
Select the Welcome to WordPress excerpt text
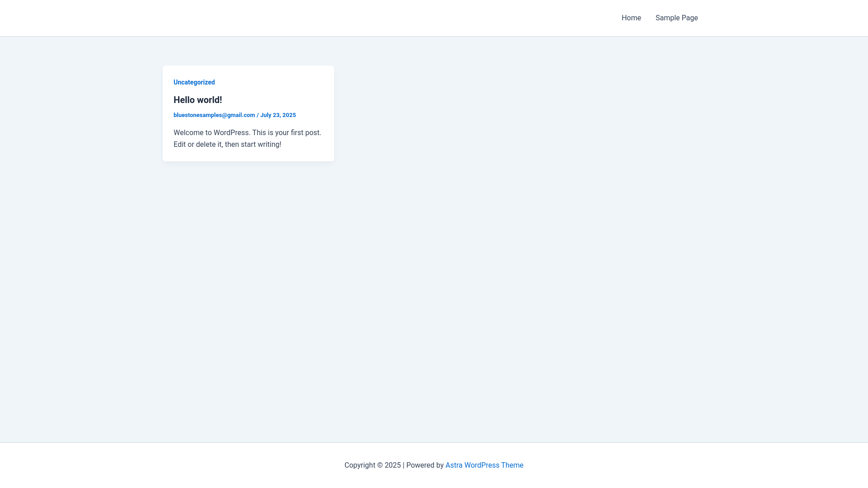247,139
